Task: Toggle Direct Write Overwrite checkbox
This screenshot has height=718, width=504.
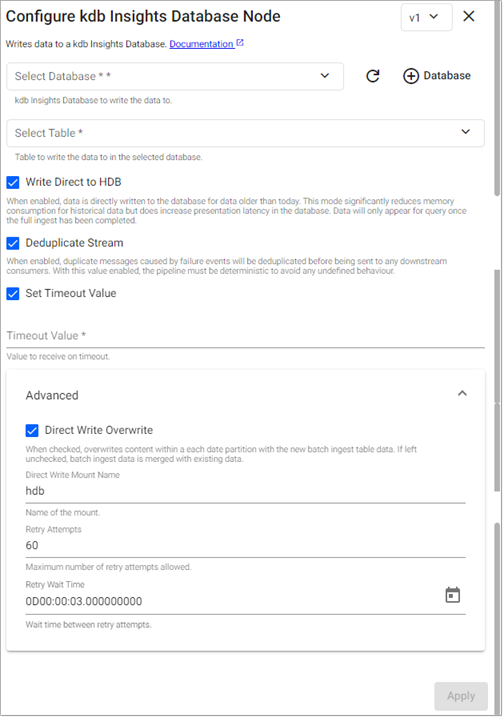Action: click(32, 430)
